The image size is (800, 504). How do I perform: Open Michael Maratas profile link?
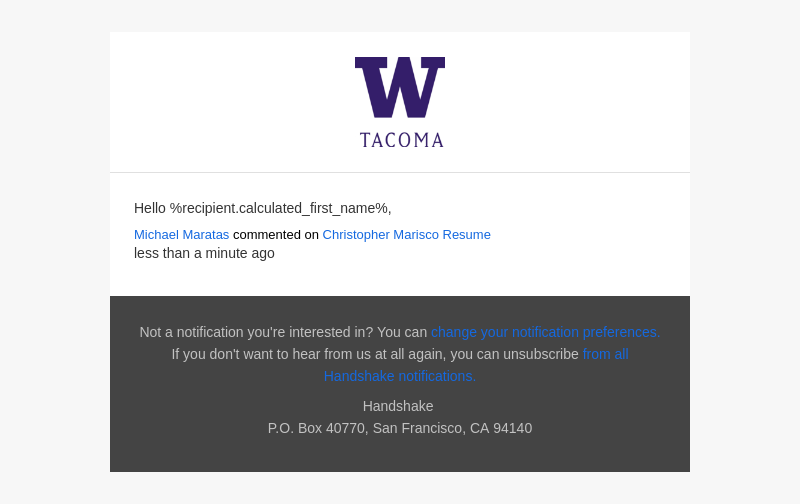182,235
